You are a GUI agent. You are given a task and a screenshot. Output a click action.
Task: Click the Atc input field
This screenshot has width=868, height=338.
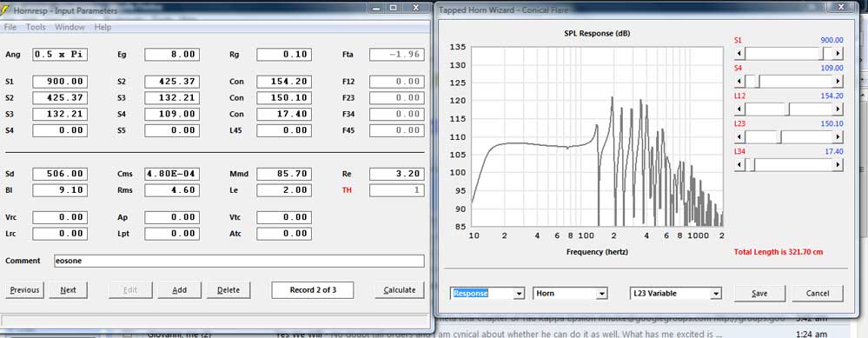click(284, 234)
